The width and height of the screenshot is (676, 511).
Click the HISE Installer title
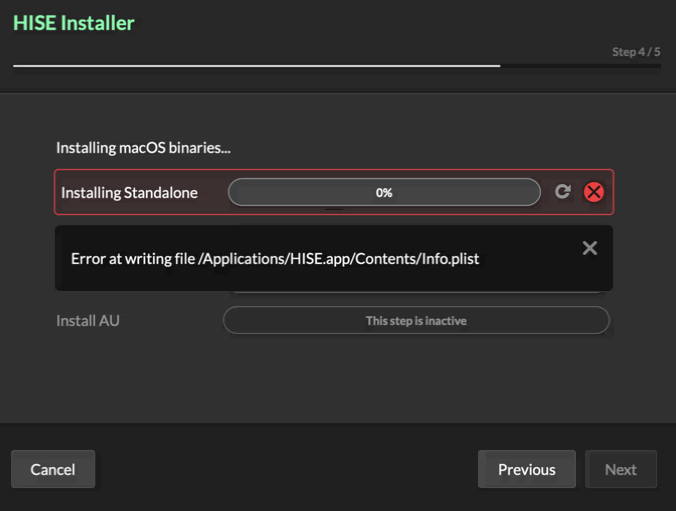click(74, 23)
